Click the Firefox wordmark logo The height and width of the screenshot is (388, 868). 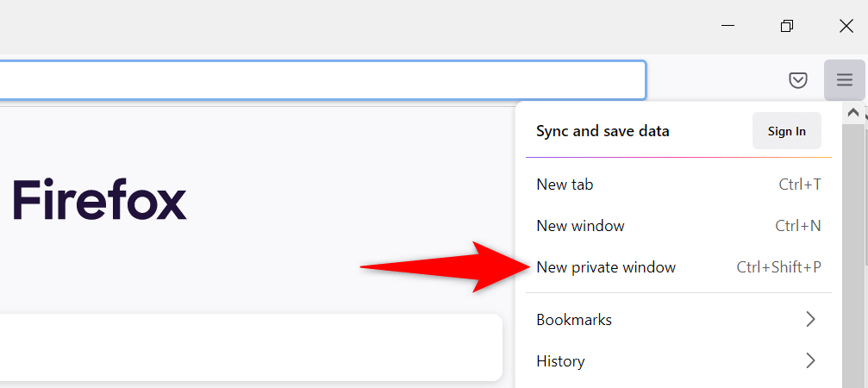99,200
